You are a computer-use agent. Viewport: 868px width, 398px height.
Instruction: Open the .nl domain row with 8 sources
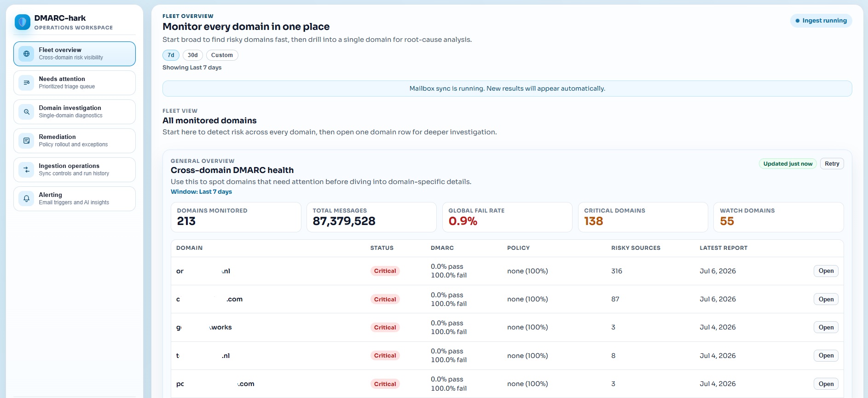click(x=826, y=356)
